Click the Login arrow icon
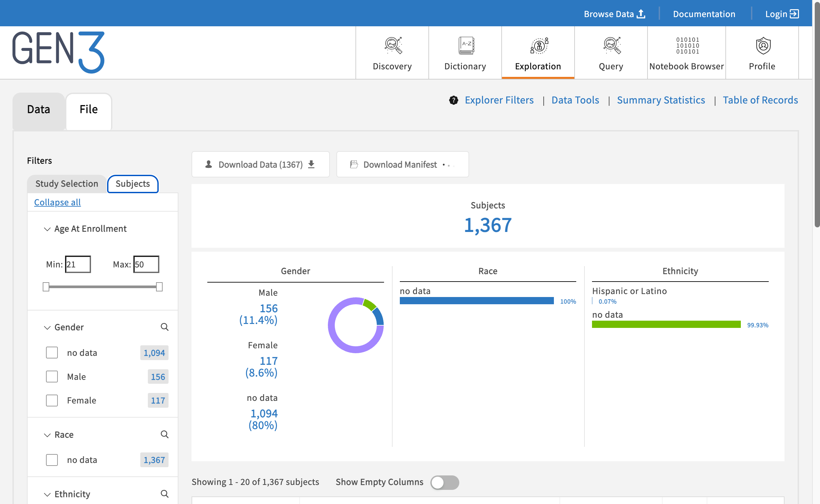Image resolution: width=820 pixels, height=504 pixels. tap(794, 14)
